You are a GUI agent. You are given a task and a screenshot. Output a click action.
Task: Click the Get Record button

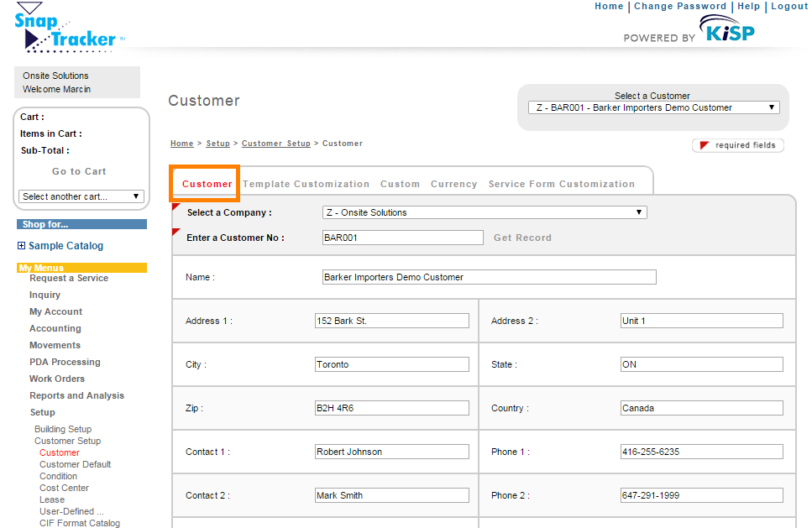point(522,238)
